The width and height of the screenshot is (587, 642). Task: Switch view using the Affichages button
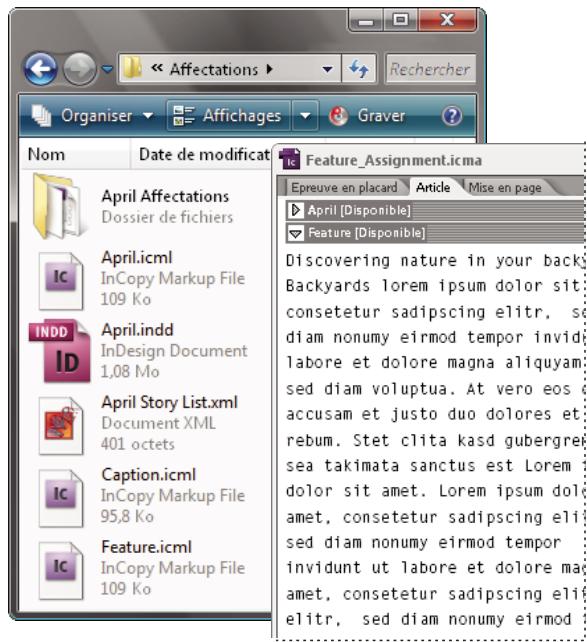coord(228,116)
